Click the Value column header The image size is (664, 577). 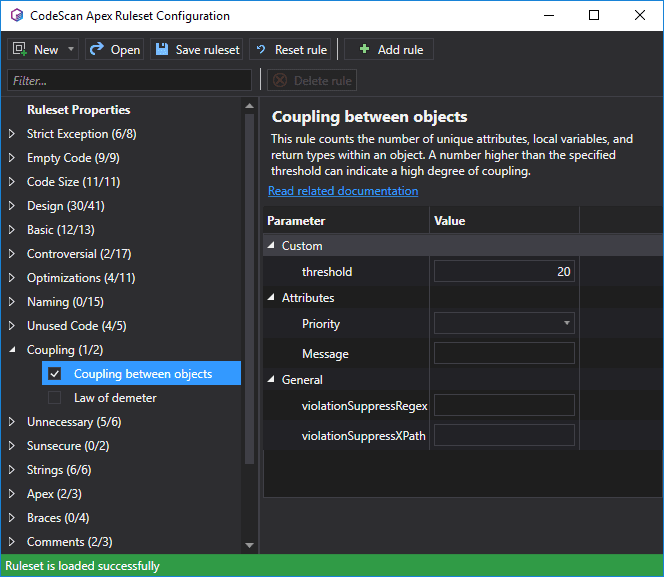tap(504, 221)
